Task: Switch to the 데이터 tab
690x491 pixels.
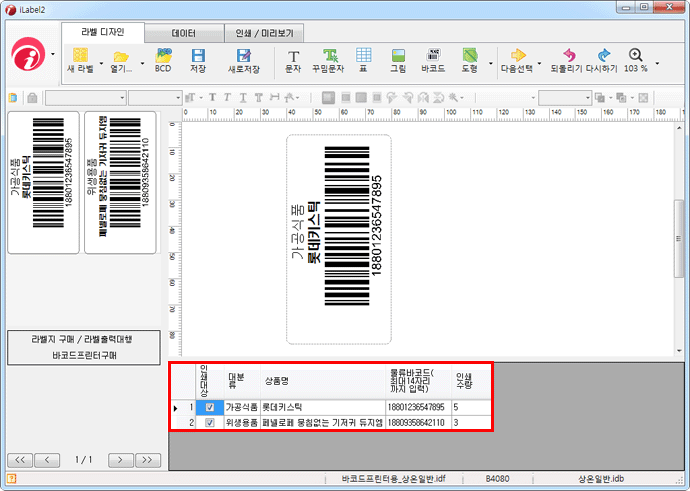Action: (184, 33)
